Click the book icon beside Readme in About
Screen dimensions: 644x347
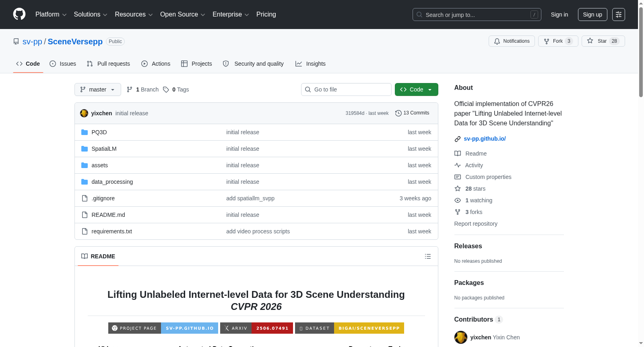(458, 154)
